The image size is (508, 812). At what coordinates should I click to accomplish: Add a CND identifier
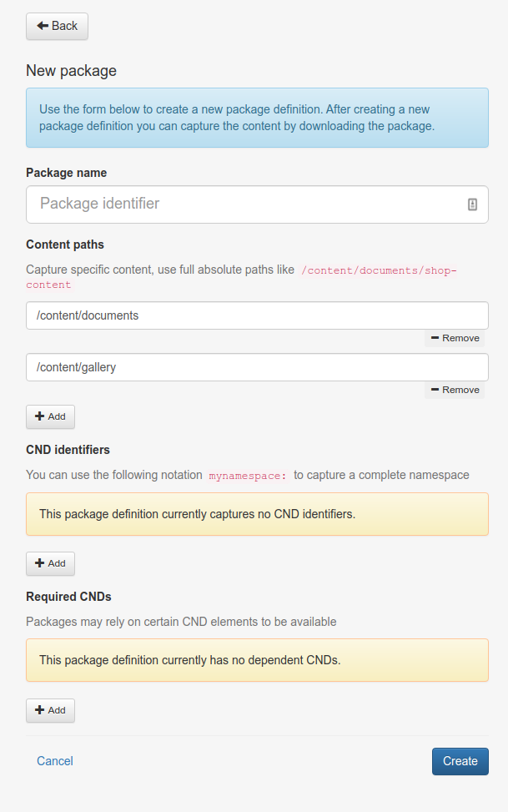coord(50,563)
